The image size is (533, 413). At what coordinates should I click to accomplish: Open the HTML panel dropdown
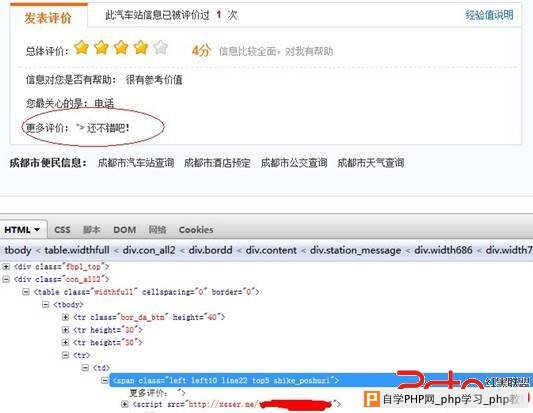22,230
